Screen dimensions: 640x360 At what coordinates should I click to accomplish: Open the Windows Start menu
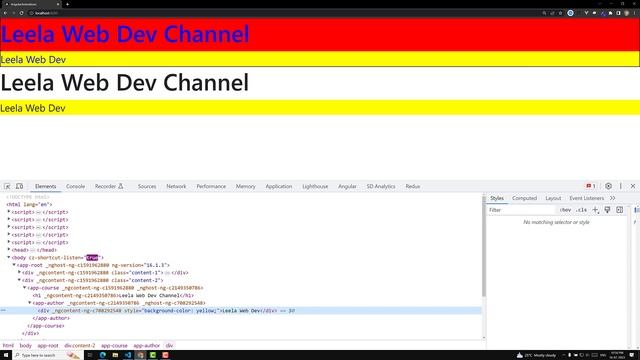click(6, 355)
